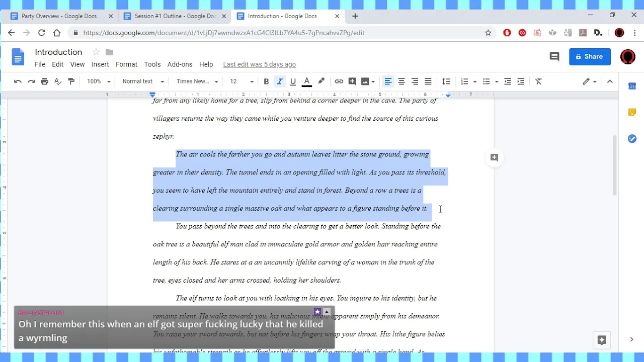Click the Explore button at bottom right
The height and width of the screenshot is (362, 644).
click(x=602, y=340)
